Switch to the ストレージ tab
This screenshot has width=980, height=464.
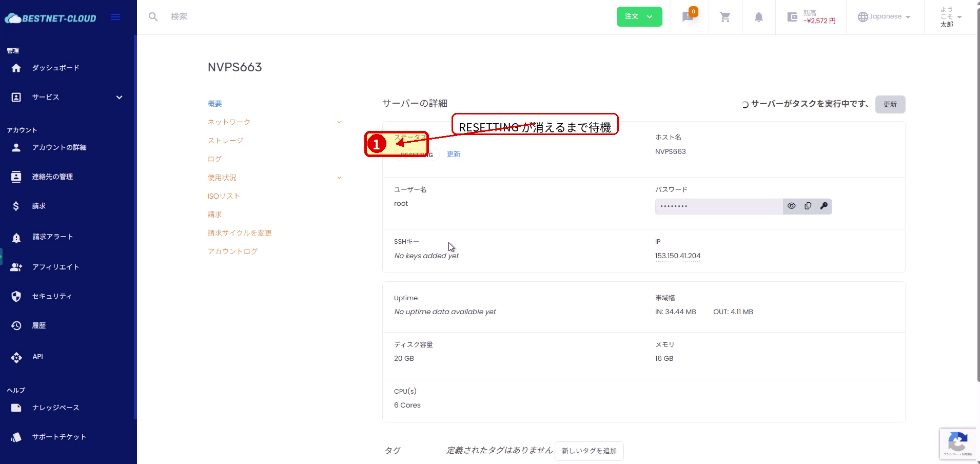[225, 140]
